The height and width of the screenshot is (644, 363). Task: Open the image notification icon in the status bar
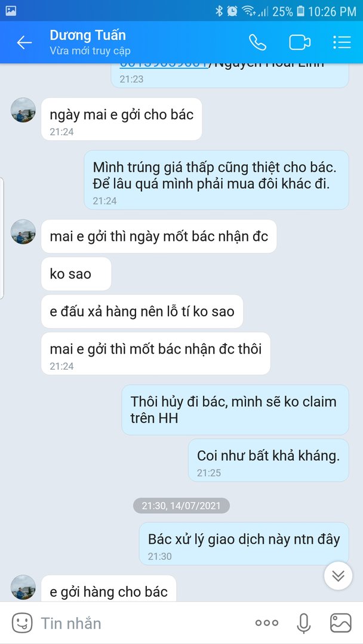pyautogui.click(x=11, y=11)
